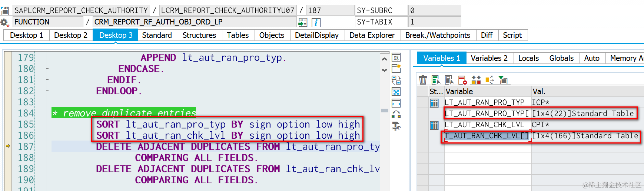
Task: Click the CPI* value cell
Action: click(x=587, y=125)
